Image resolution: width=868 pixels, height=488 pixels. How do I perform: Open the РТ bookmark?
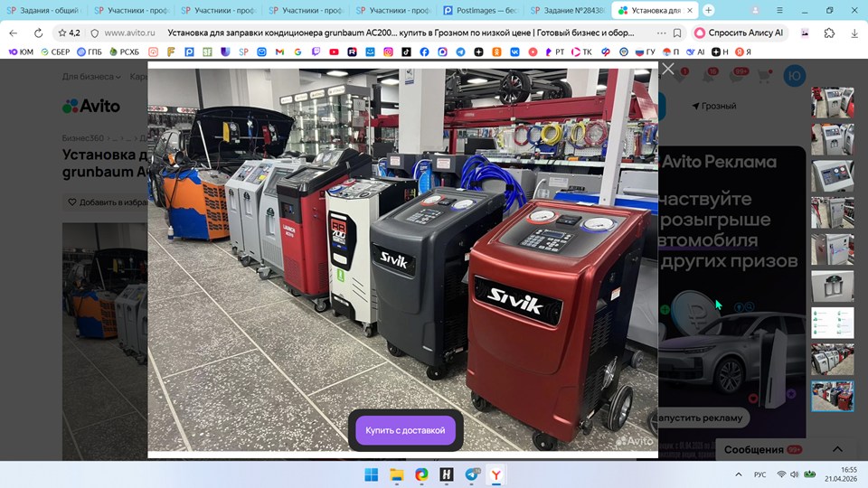[x=554, y=52]
